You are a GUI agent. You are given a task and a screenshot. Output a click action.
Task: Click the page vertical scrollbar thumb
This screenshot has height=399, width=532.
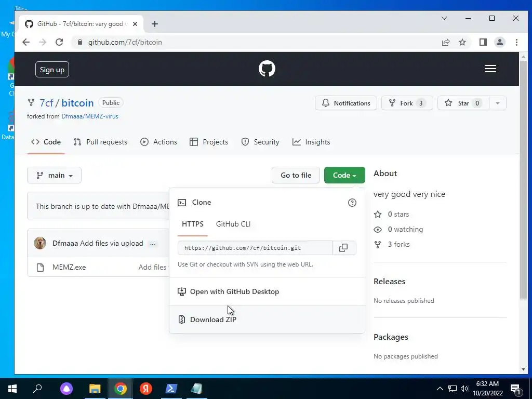click(524, 180)
